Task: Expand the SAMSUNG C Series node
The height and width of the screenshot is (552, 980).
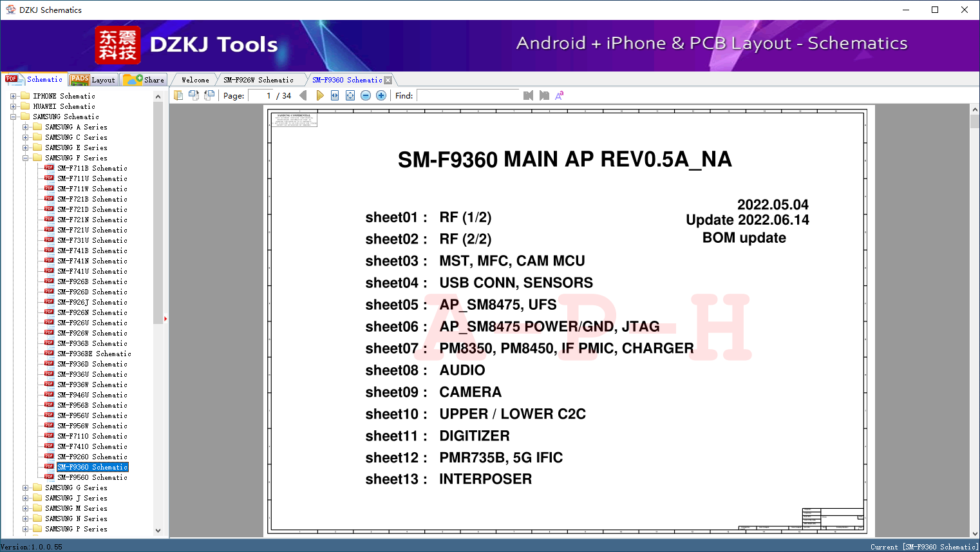Action: point(25,137)
